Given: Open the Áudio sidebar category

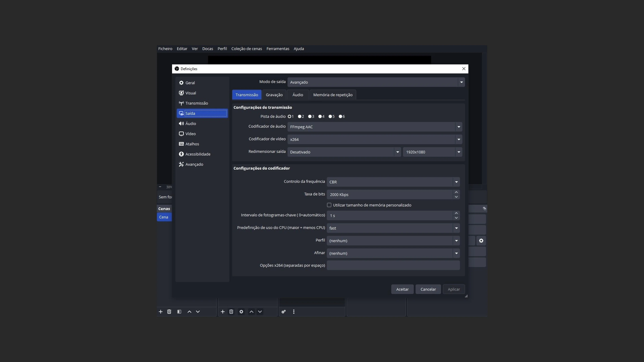Looking at the screenshot, I should coord(202,124).
